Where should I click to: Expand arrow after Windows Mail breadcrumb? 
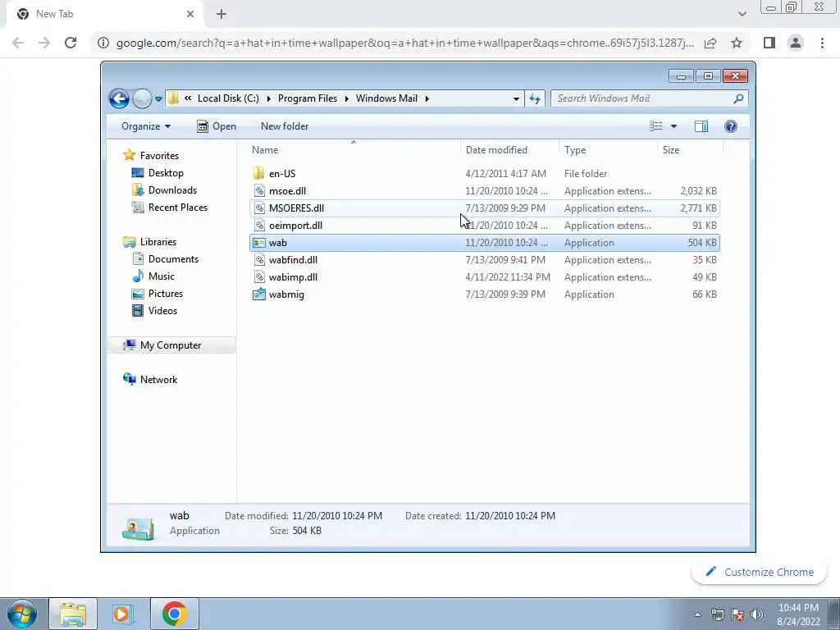click(x=427, y=98)
